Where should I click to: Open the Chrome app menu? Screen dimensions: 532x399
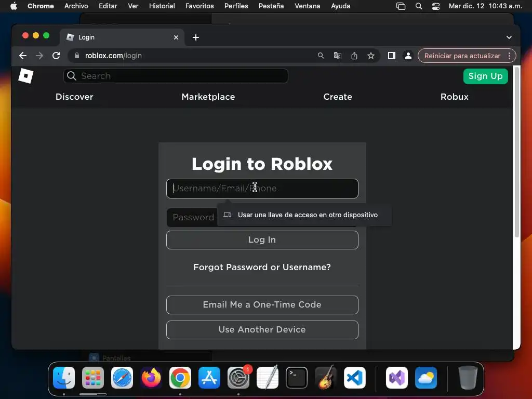pyautogui.click(x=41, y=6)
